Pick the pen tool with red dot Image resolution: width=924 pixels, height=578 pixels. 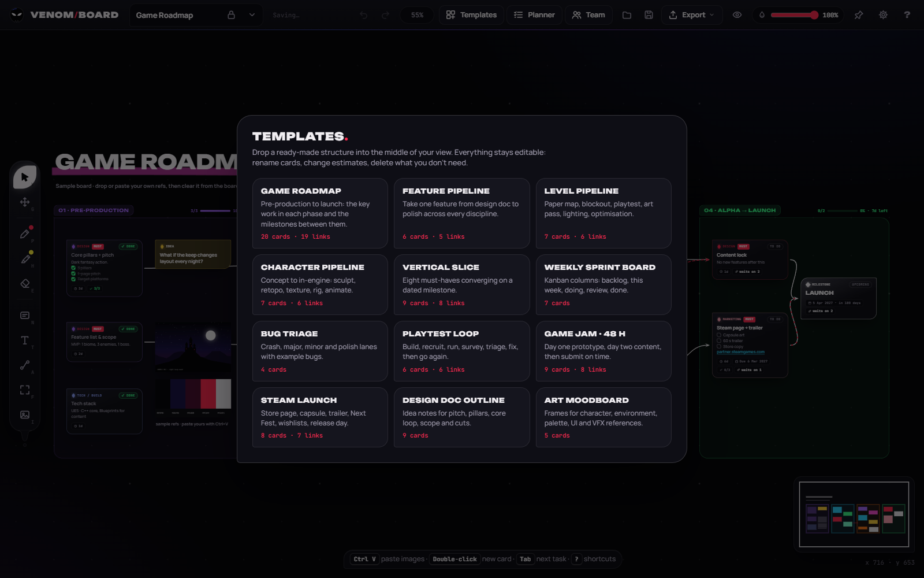(x=25, y=234)
